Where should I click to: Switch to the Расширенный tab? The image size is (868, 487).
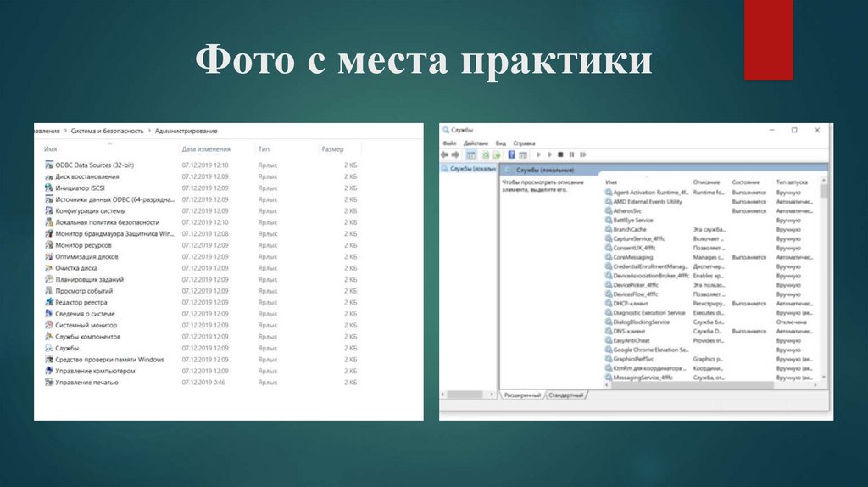click(522, 395)
